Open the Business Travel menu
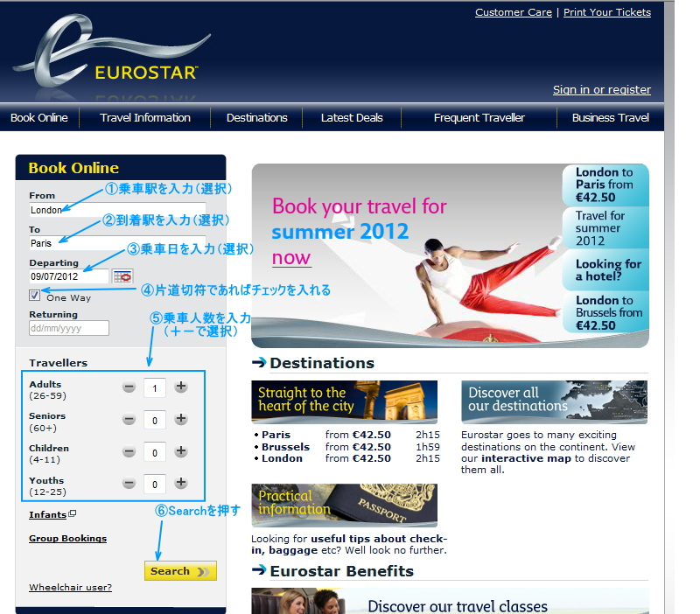Viewport: 700px width, 614px height. (610, 118)
